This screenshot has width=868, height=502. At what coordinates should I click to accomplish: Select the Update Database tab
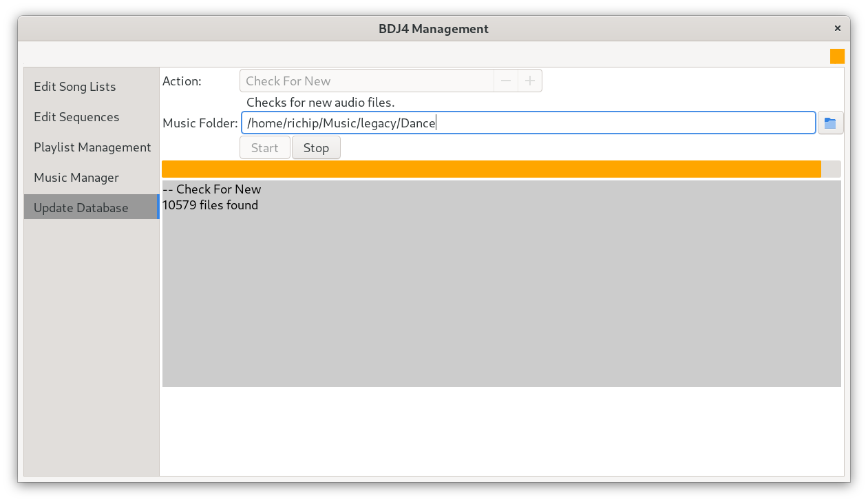[x=81, y=208]
